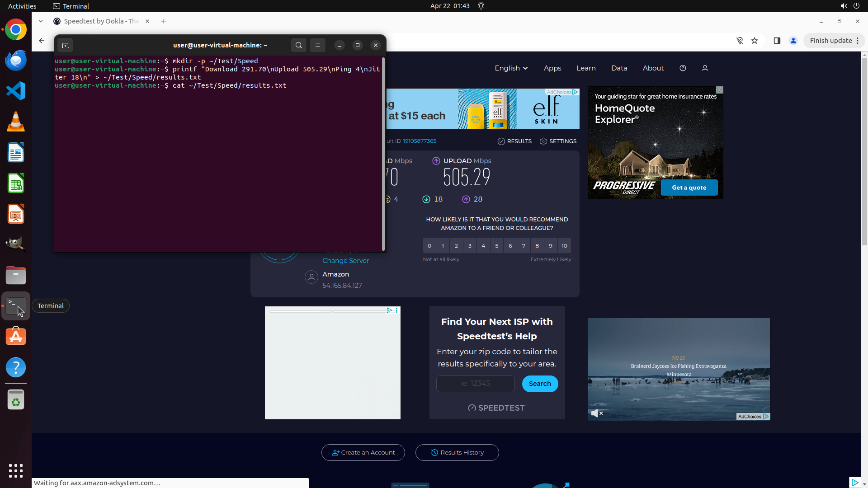Open the Finish update options menu
Viewport: 868px width, 488px height.
pyautogui.click(x=858, y=41)
